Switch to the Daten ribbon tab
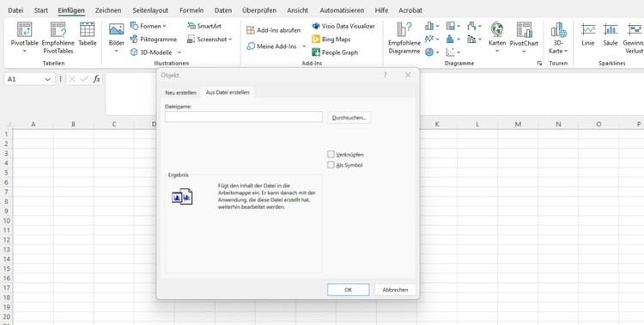This screenshot has height=325, width=644. (223, 10)
